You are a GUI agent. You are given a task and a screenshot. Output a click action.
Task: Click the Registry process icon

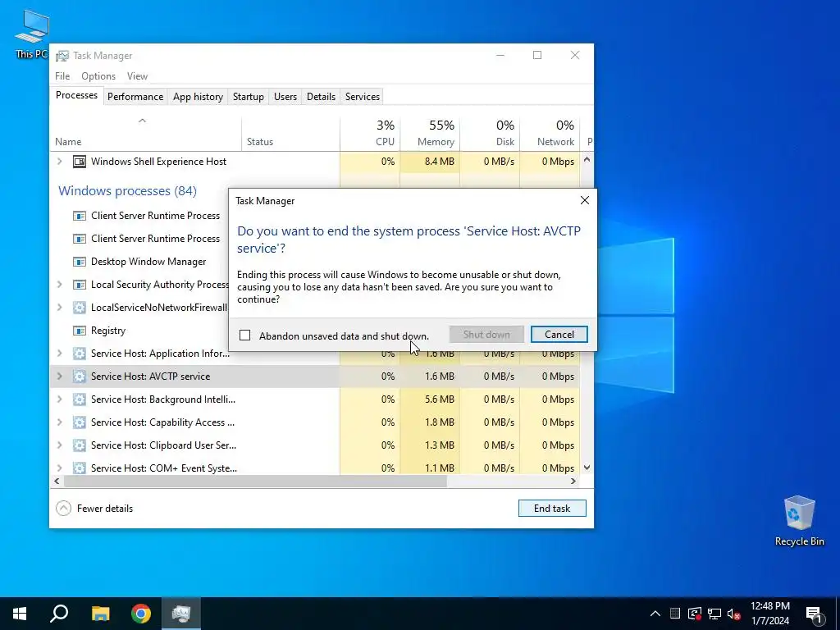(80, 331)
